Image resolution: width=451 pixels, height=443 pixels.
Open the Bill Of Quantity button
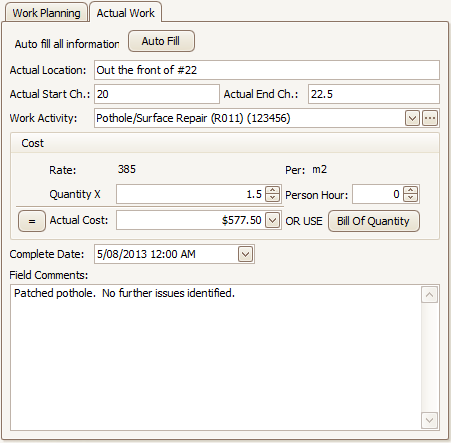(x=373, y=221)
